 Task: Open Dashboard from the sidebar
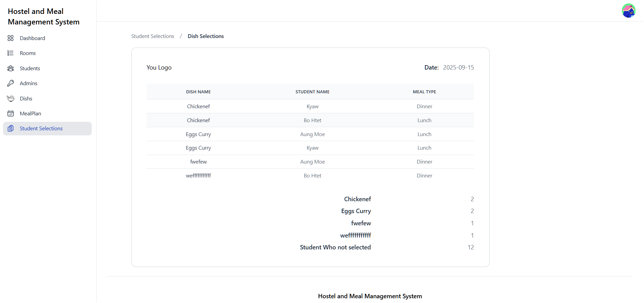[32, 38]
